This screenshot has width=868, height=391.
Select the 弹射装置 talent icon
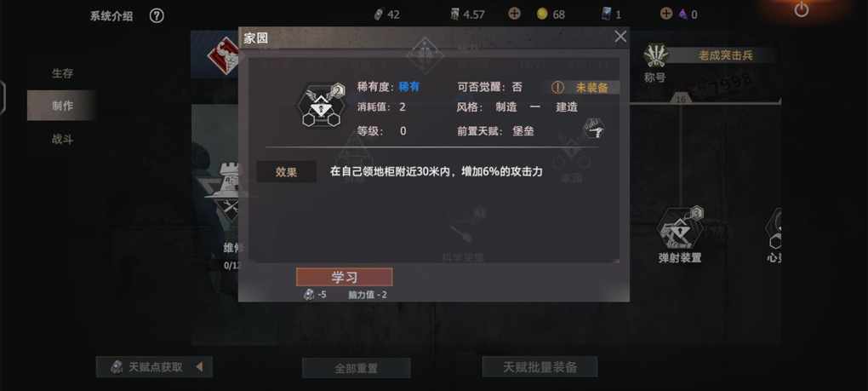(x=680, y=229)
